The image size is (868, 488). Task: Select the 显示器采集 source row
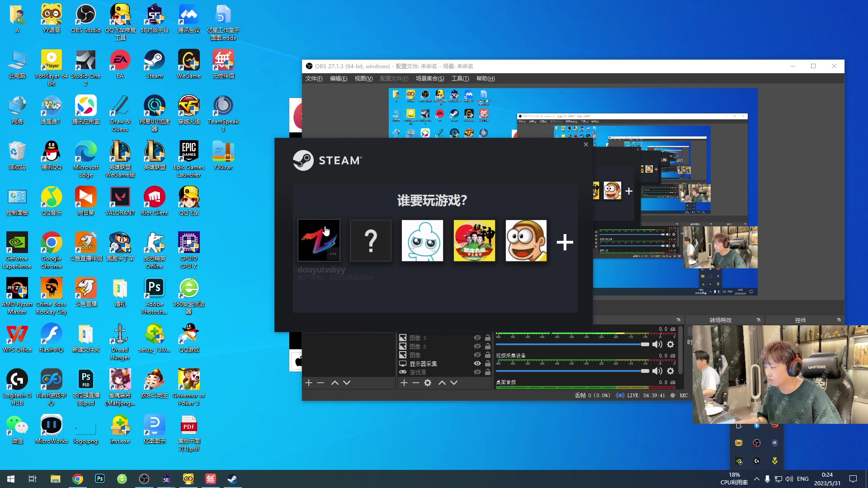(x=444, y=364)
